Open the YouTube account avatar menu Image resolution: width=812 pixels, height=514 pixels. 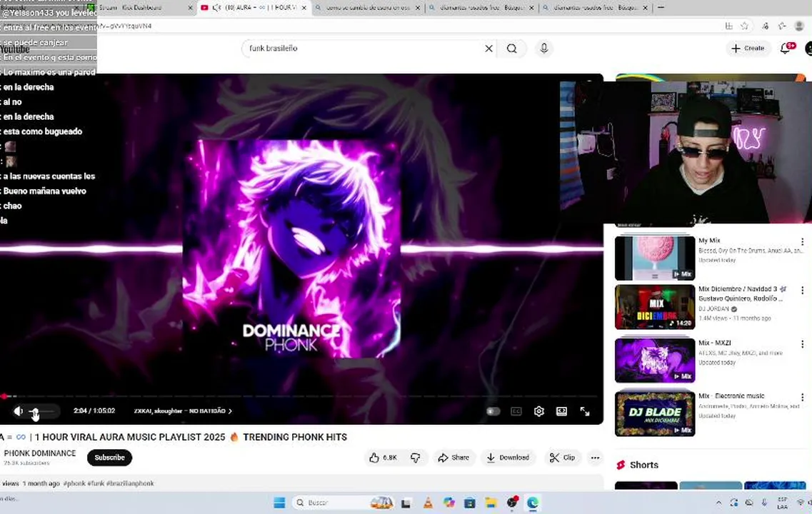tap(808, 48)
